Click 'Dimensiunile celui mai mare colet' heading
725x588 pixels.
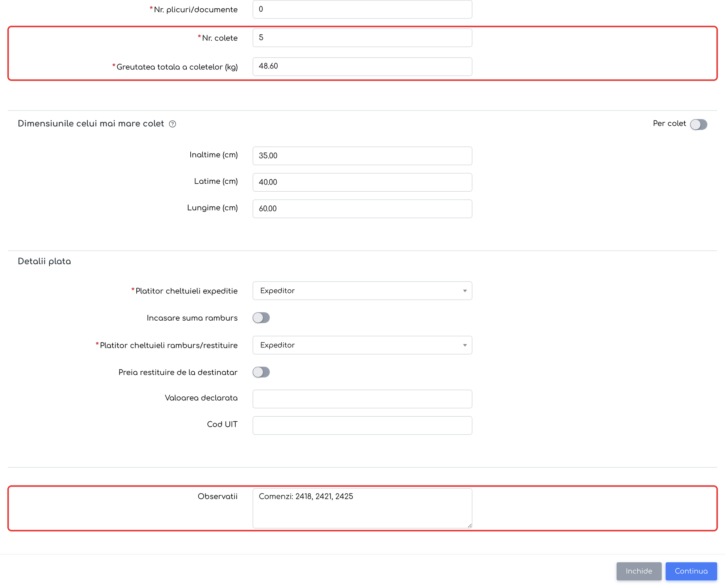click(x=91, y=124)
